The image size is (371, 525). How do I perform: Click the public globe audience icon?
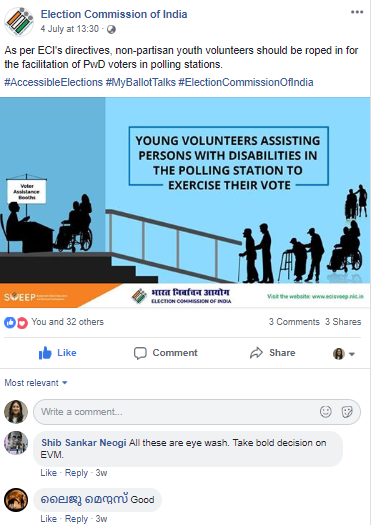(x=111, y=29)
